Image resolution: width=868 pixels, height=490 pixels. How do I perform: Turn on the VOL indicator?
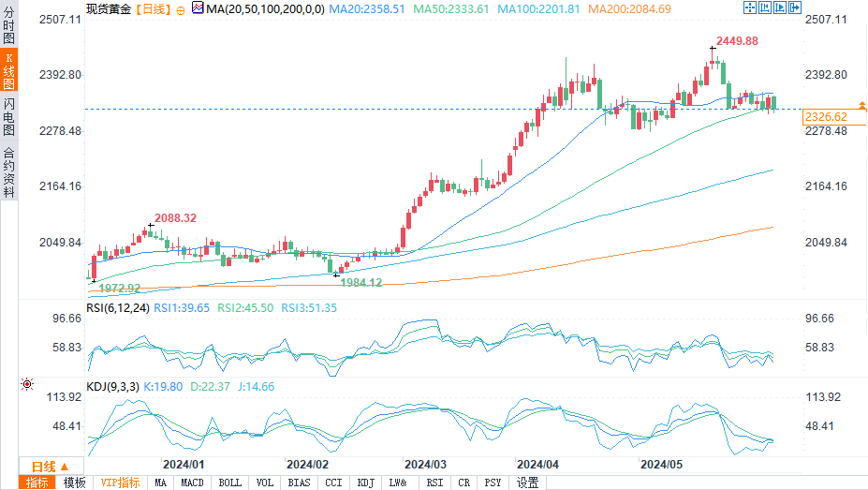click(x=265, y=483)
